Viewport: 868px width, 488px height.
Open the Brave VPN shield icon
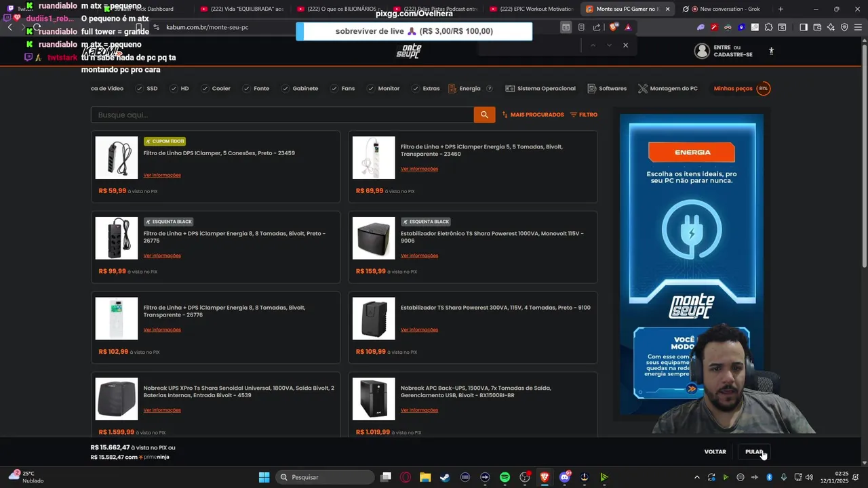(844, 27)
